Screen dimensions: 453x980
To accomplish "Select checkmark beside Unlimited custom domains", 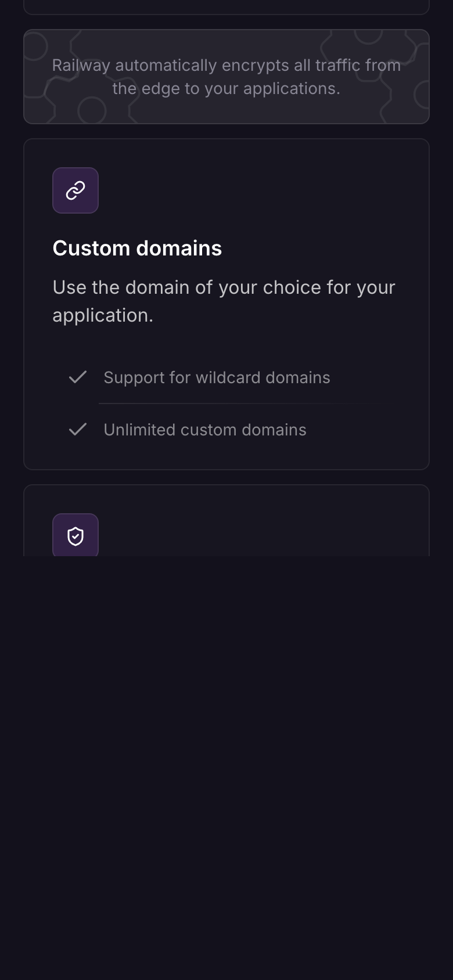I will 78,430.
